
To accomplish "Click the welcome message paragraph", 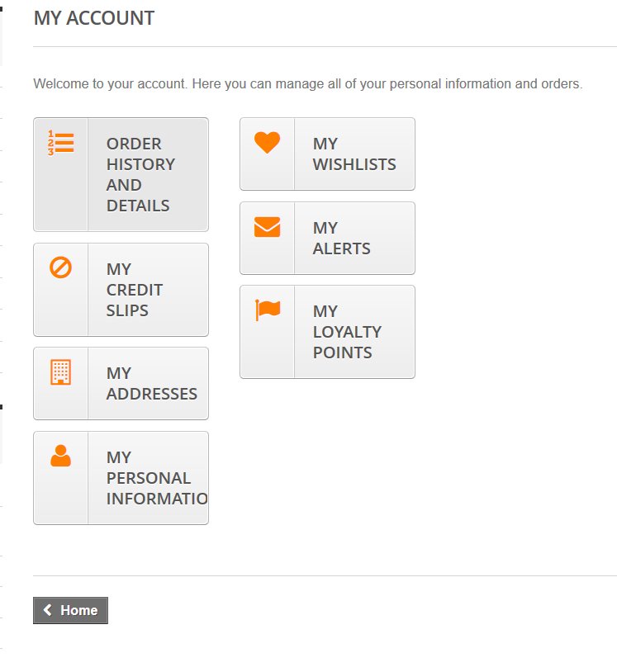I will [x=307, y=84].
